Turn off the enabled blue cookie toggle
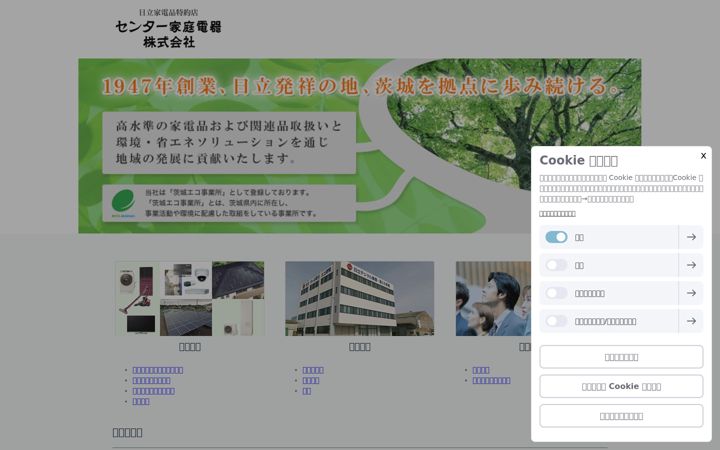Screen dimensions: 720x450 point(556,237)
